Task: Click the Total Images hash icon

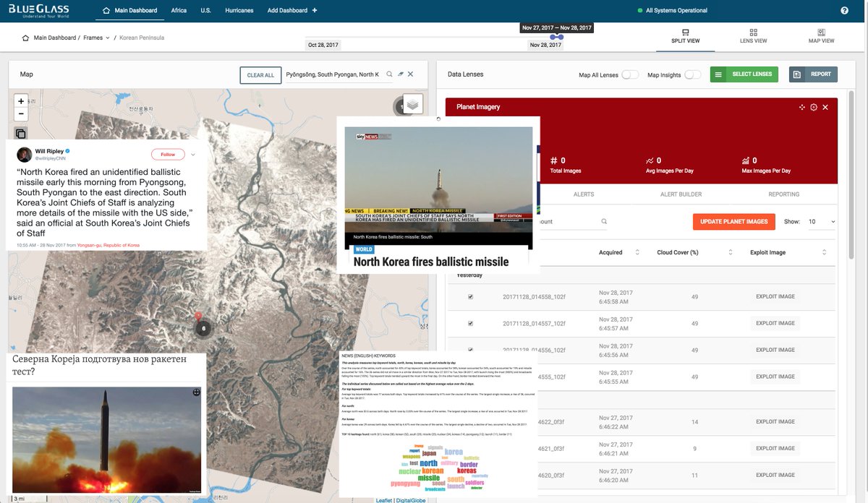Action: [554, 161]
